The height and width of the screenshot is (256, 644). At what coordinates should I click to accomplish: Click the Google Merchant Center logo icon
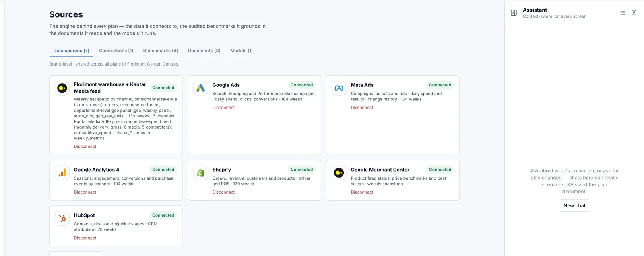339,173
